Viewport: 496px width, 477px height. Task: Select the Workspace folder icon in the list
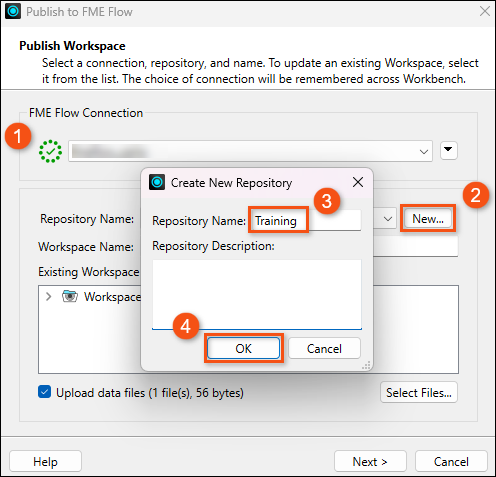pos(70,296)
